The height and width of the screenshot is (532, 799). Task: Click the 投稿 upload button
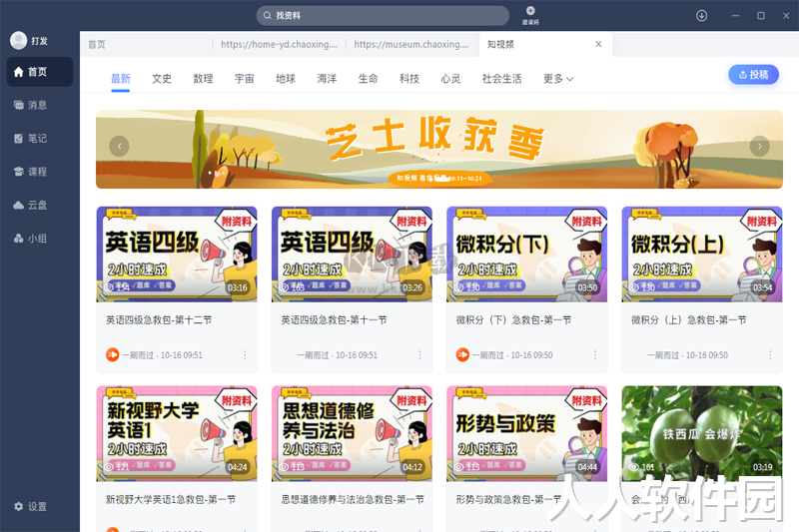coord(753,75)
